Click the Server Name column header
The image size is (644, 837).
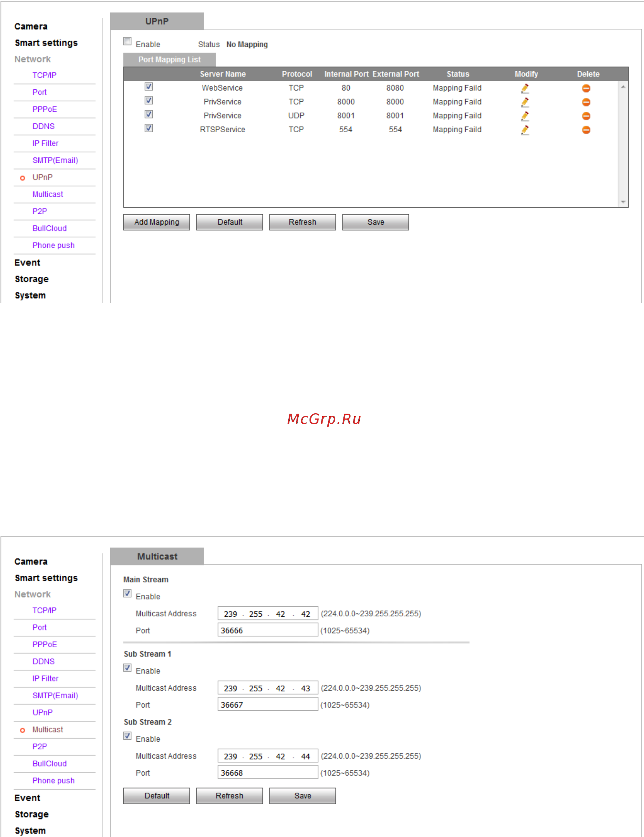223,75
